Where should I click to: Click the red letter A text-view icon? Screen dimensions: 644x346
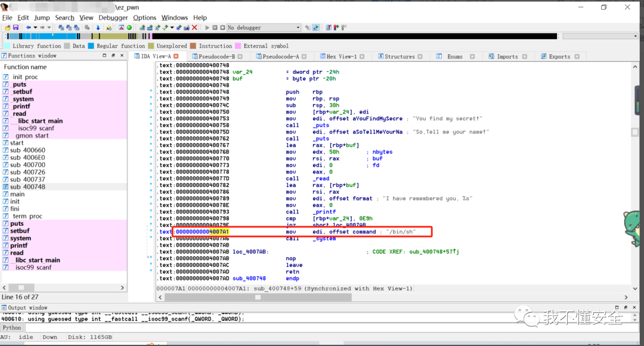click(121, 27)
